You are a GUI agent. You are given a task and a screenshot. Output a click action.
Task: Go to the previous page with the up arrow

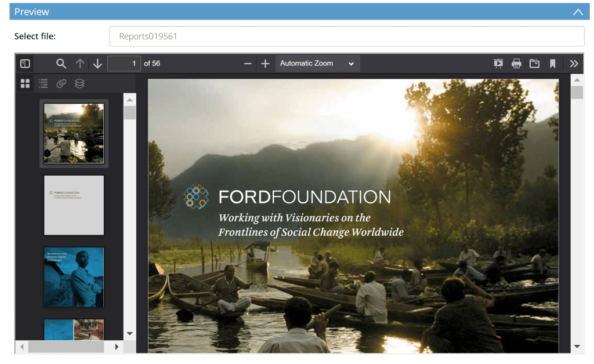point(80,64)
